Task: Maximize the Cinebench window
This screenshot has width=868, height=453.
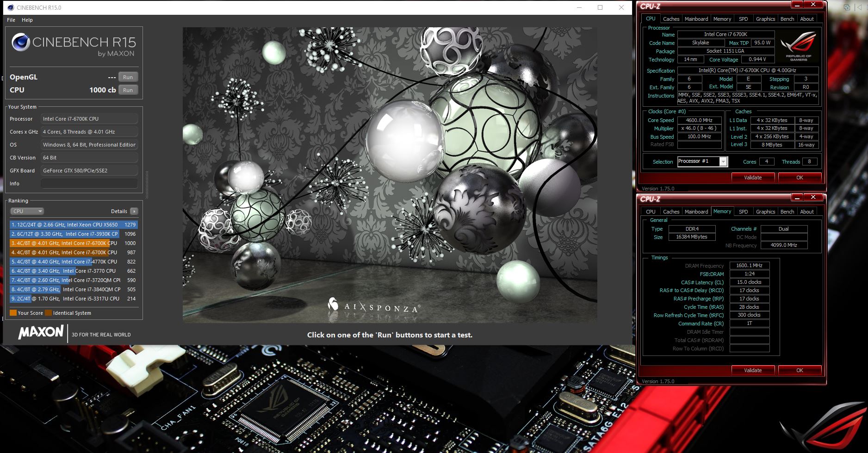Action: click(x=600, y=7)
